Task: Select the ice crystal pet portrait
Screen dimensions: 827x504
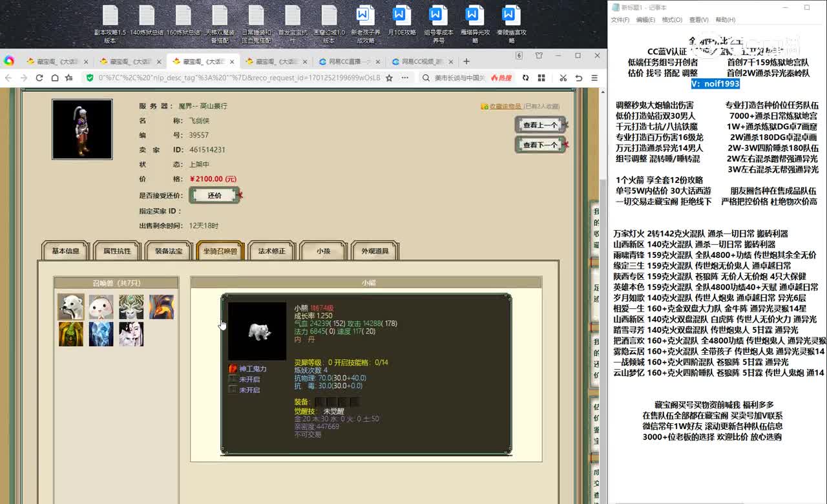Action: (x=101, y=333)
